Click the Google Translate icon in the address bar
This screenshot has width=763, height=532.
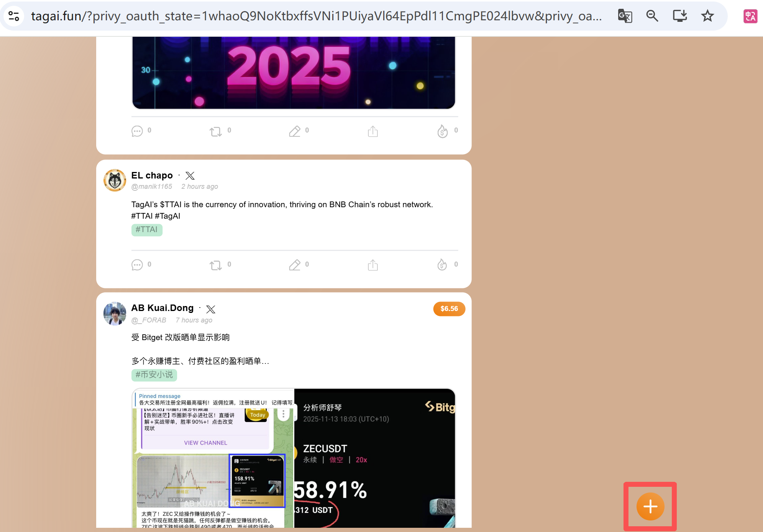(x=625, y=16)
